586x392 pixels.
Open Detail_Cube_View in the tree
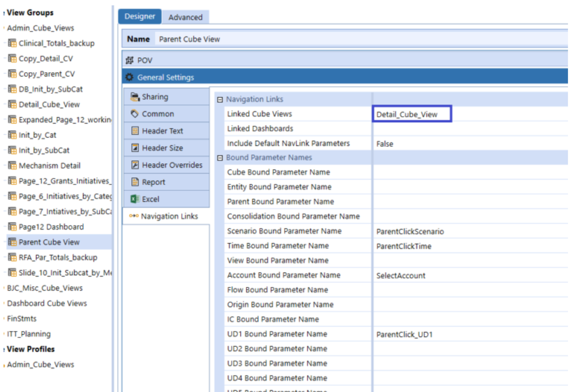pyautogui.click(x=49, y=104)
